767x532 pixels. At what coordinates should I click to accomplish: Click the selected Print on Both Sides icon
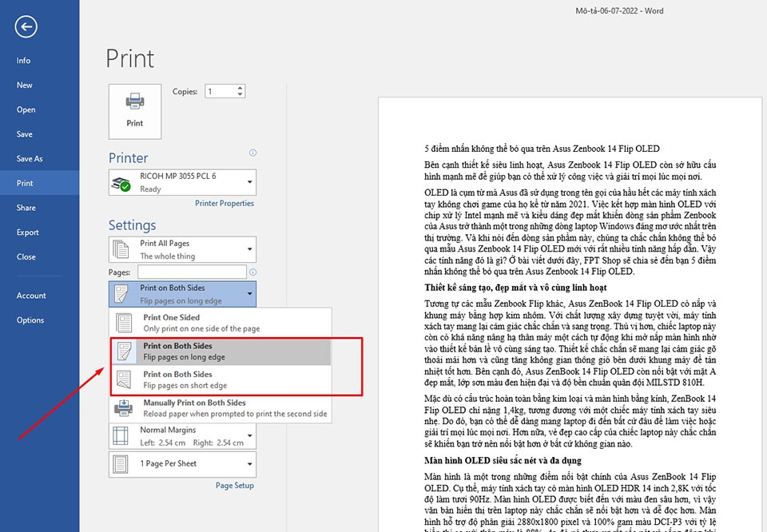coord(121,294)
